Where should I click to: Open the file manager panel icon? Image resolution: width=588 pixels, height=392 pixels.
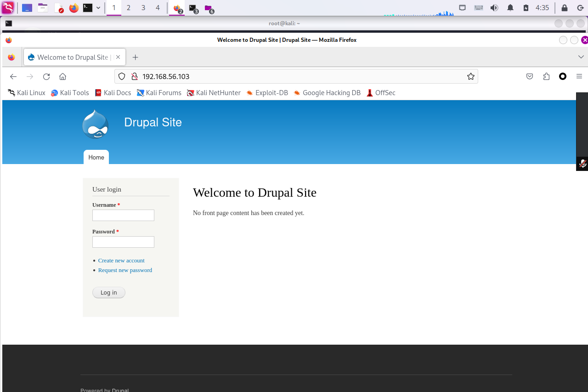(x=43, y=8)
